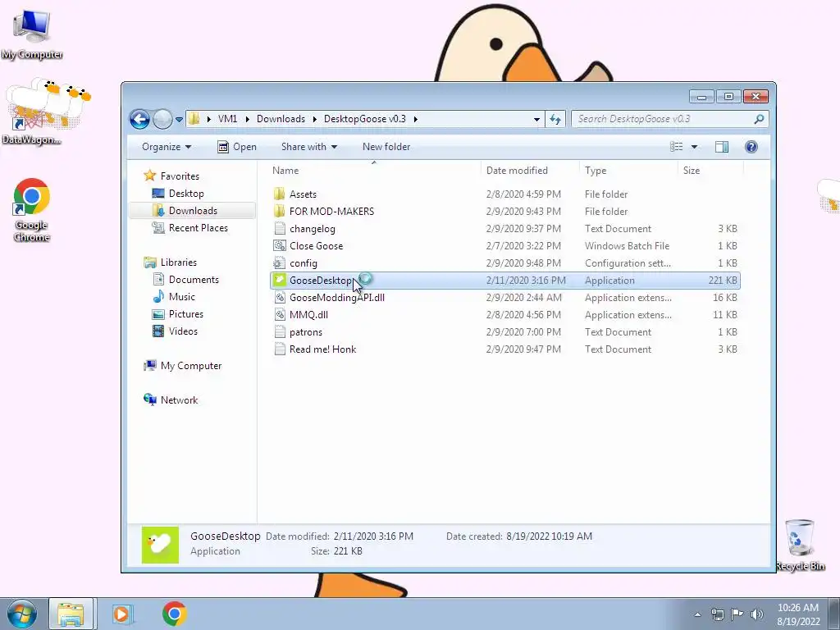Sort files by Size column header
The image size is (840, 630).
(x=691, y=171)
